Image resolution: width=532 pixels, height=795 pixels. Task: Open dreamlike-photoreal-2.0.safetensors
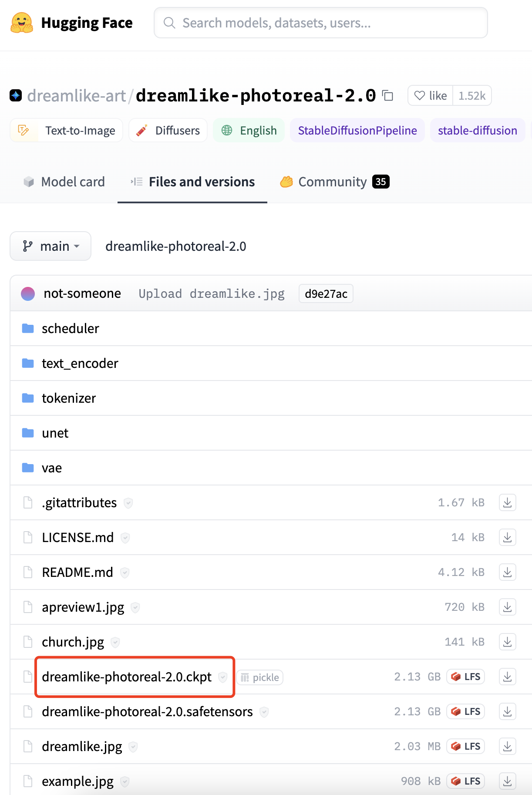click(147, 711)
